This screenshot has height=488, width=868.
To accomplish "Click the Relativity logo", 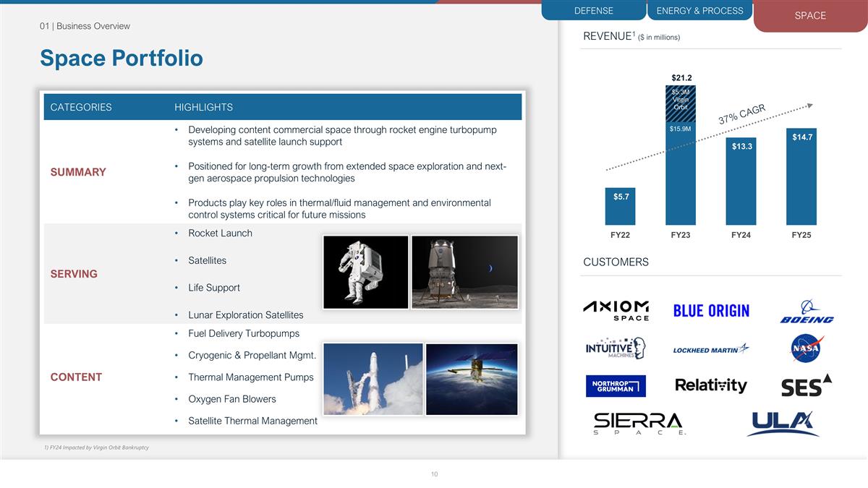I will [x=711, y=385].
